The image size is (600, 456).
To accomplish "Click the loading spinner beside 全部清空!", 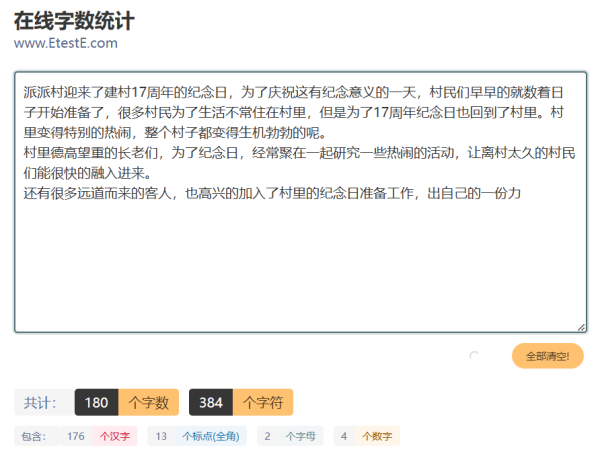I will (474, 356).
